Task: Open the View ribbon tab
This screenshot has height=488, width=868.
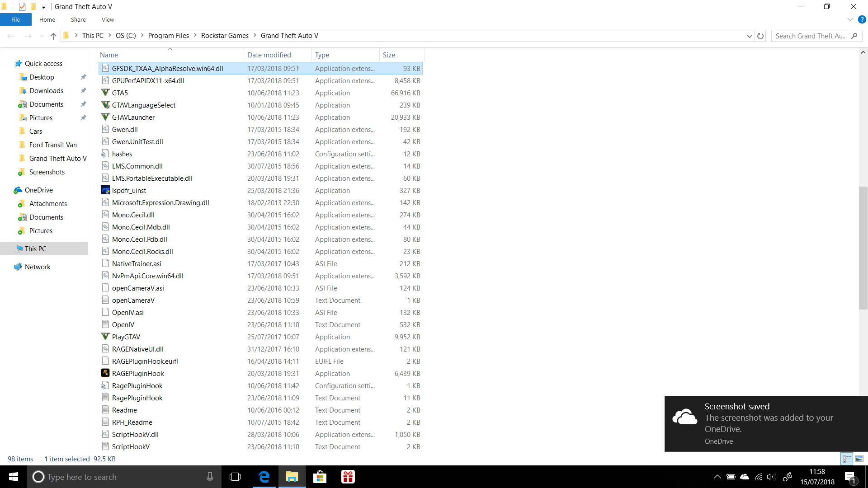Action: 108,19
